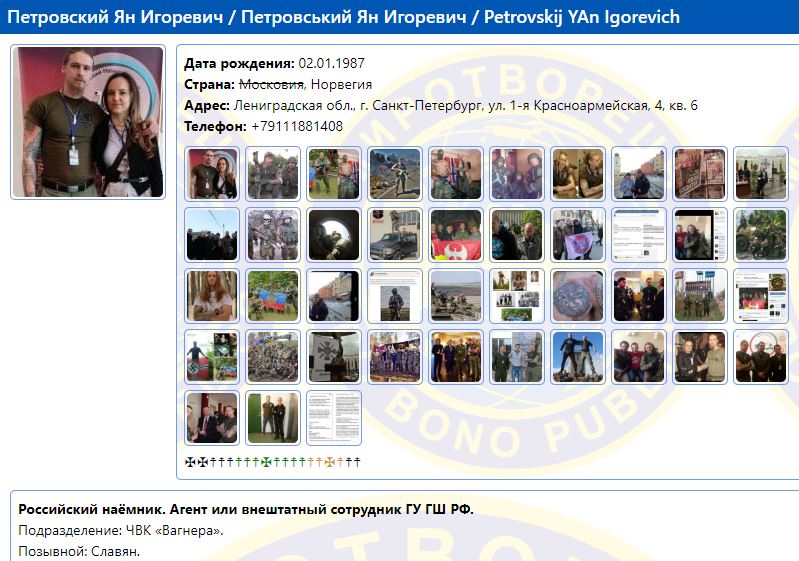Open thumbnail of hall interior with cross emblem

pyautogui.click(x=761, y=174)
